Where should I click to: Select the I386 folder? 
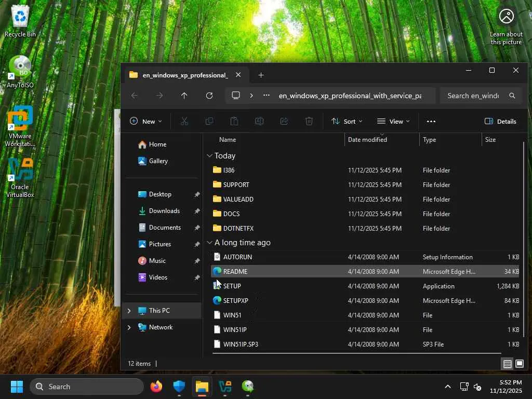pos(365,170)
